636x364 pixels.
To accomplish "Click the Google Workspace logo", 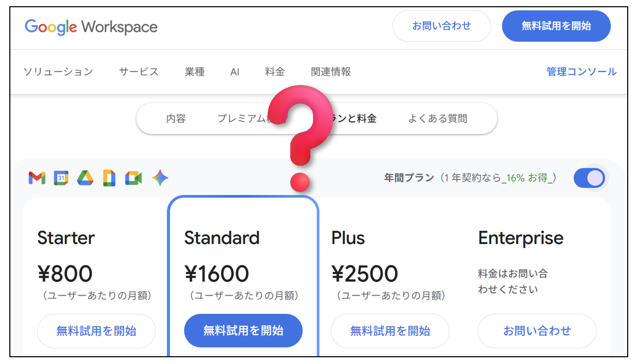I will (x=91, y=27).
